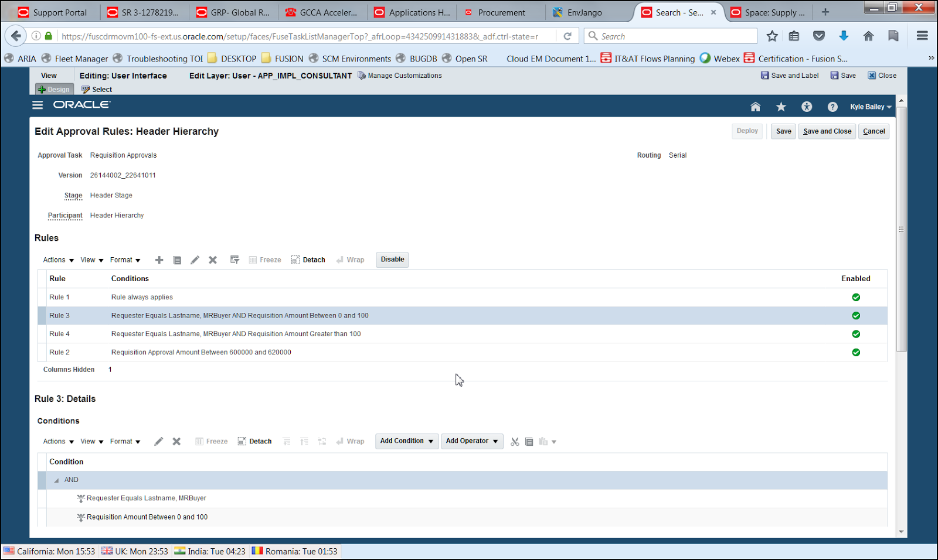
Task: Switch to the Procurement browser tab
Action: point(501,12)
